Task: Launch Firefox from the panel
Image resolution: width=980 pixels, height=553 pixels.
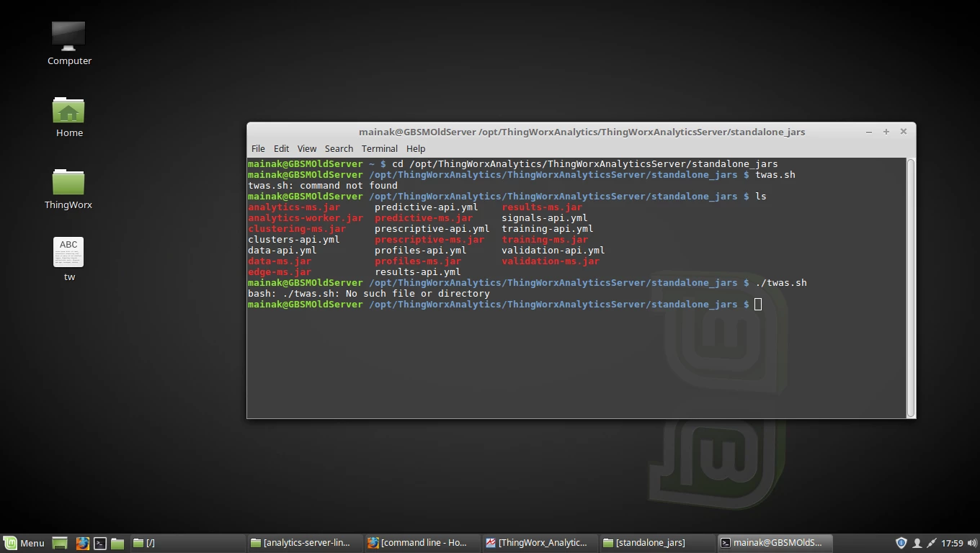Action: coord(82,543)
